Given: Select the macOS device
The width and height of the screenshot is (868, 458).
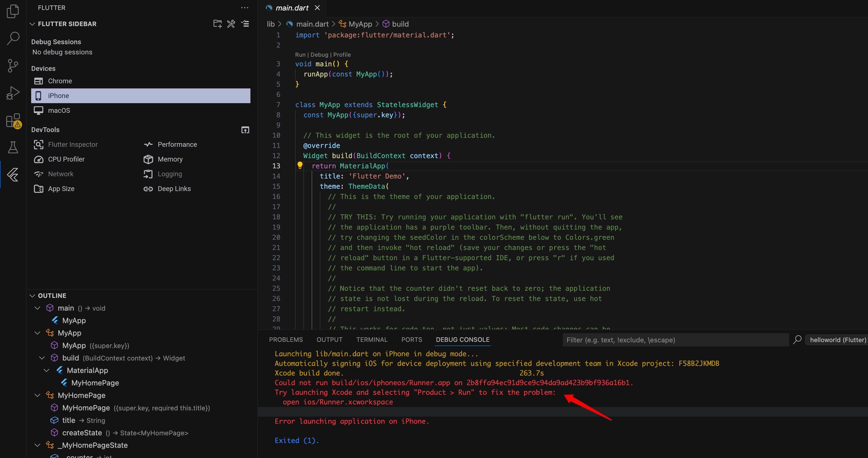Looking at the screenshot, I should [x=59, y=111].
